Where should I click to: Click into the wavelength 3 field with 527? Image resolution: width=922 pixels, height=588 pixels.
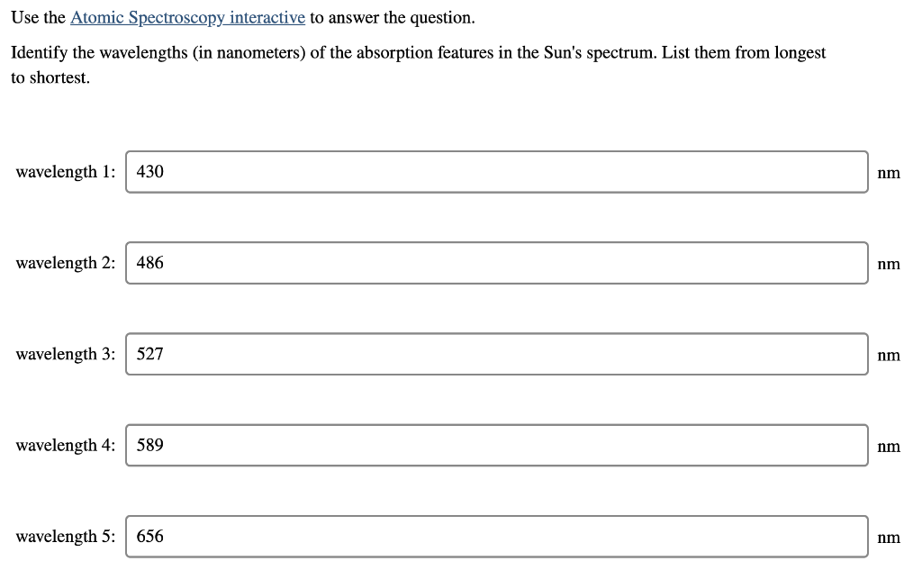click(x=495, y=354)
